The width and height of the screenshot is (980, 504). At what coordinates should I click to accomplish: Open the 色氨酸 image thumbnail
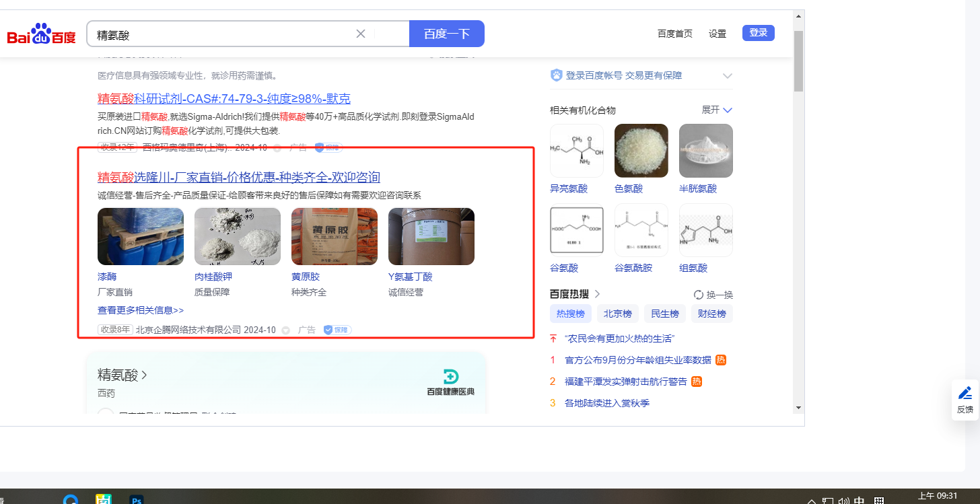point(641,151)
